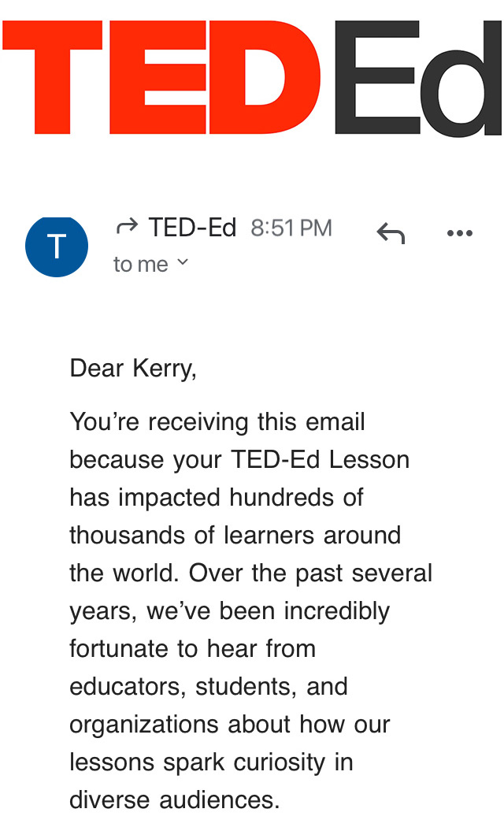Tap the closing words "diverse audiences."
Screen dimensions: 504x831
pyautogui.click(x=175, y=800)
